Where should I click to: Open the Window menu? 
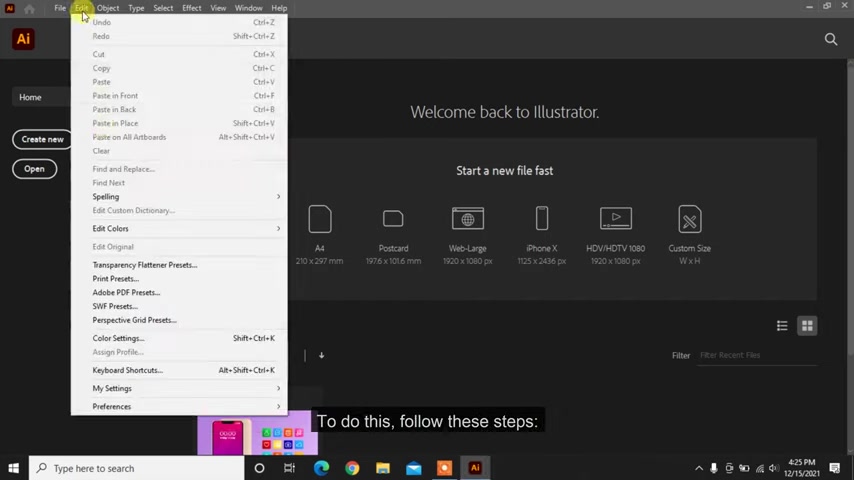point(248,8)
